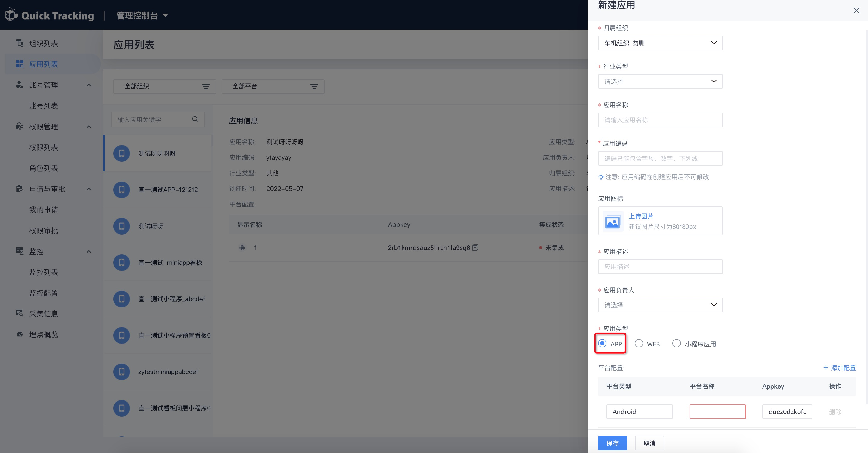Click icon of 直一测试小程序_abcdef app
Image resolution: width=868 pixels, height=453 pixels.
coord(122,299)
